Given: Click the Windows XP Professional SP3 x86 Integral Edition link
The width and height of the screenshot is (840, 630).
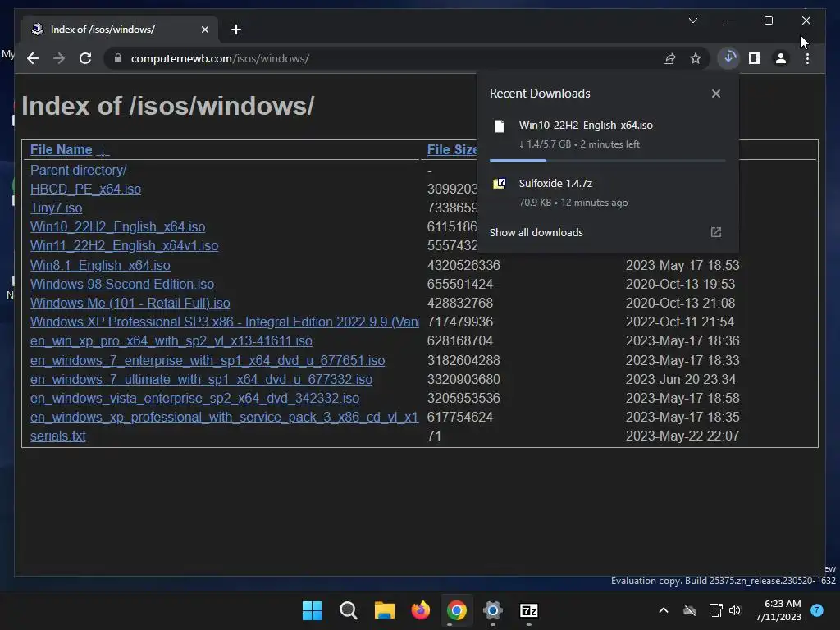Looking at the screenshot, I should click(x=225, y=322).
